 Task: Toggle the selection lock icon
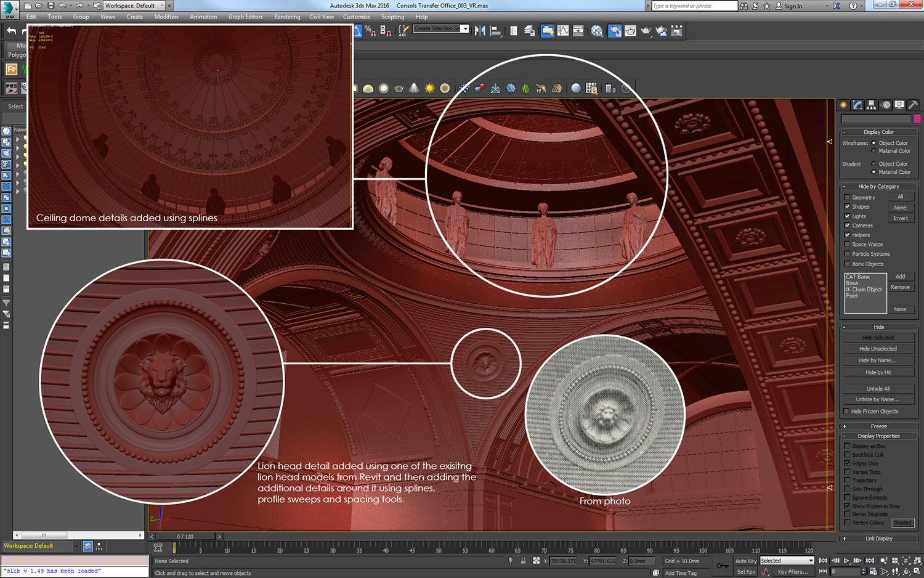click(x=523, y=561)
